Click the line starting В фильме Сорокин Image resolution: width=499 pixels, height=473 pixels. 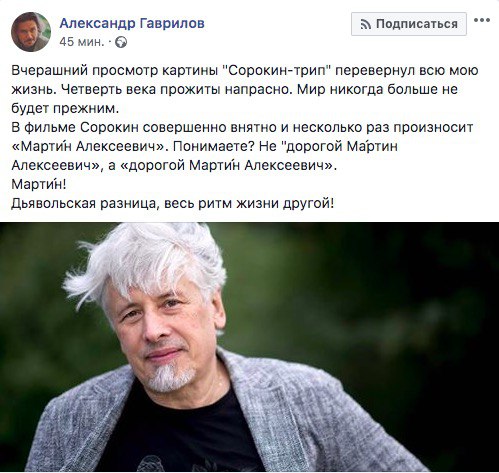(x=242, y=128)
